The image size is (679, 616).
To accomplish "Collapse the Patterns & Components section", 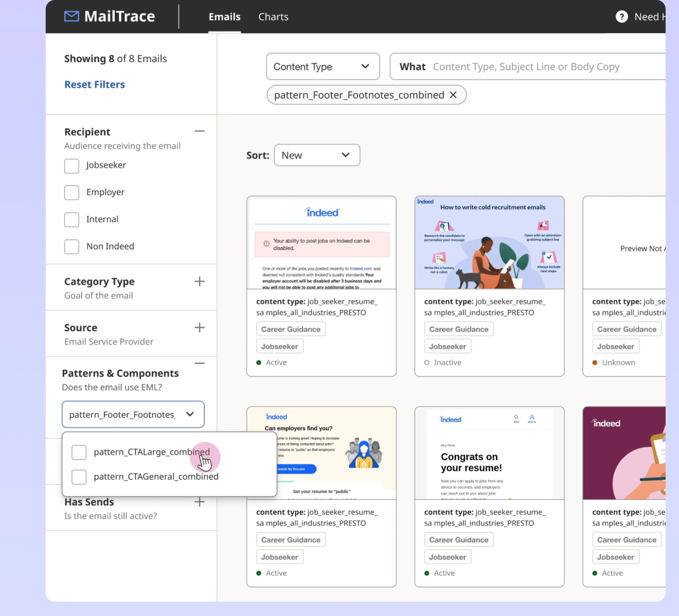I will 199,363.
